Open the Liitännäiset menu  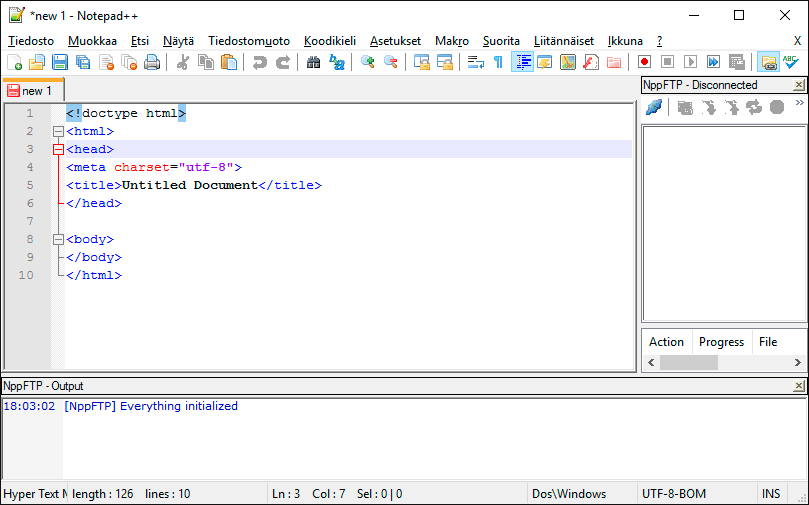[564, 41]
